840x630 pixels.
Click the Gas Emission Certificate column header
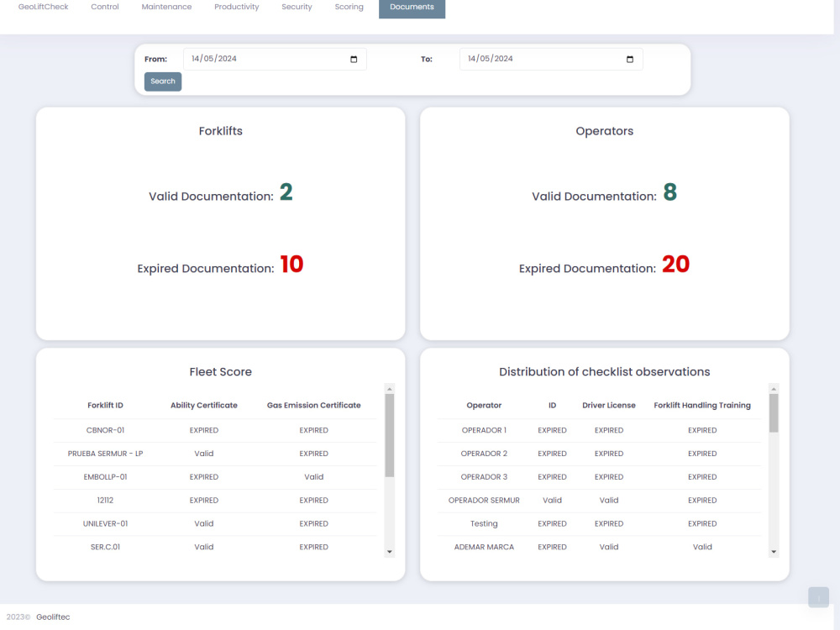[314, 405]
